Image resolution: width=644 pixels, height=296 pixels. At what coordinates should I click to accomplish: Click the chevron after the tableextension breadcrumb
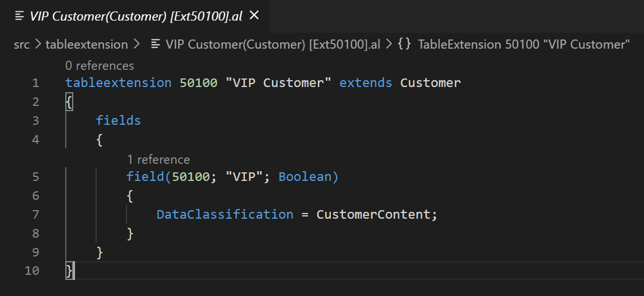tap(136, 45)
